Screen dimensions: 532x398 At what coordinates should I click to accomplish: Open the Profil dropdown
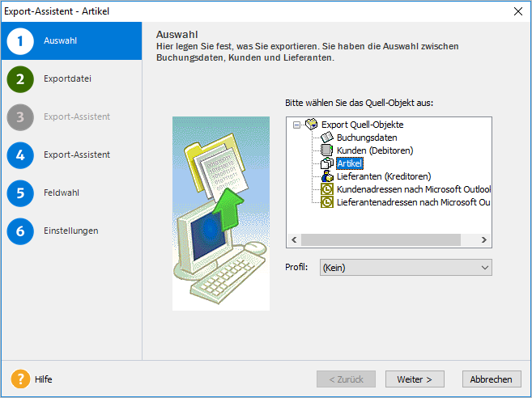tap(406, 268)
